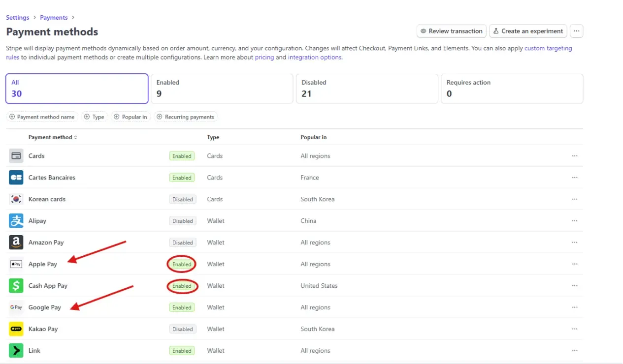The height and width of the screenshot is (364, 623).
Task: Add the Recurring payments filter
Action: [x=186, y=117]
